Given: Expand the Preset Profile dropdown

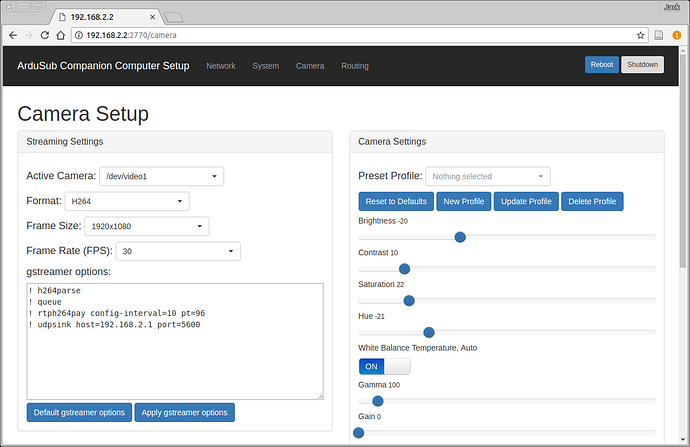Looking at the screenshot, I should tap(487, 176).
